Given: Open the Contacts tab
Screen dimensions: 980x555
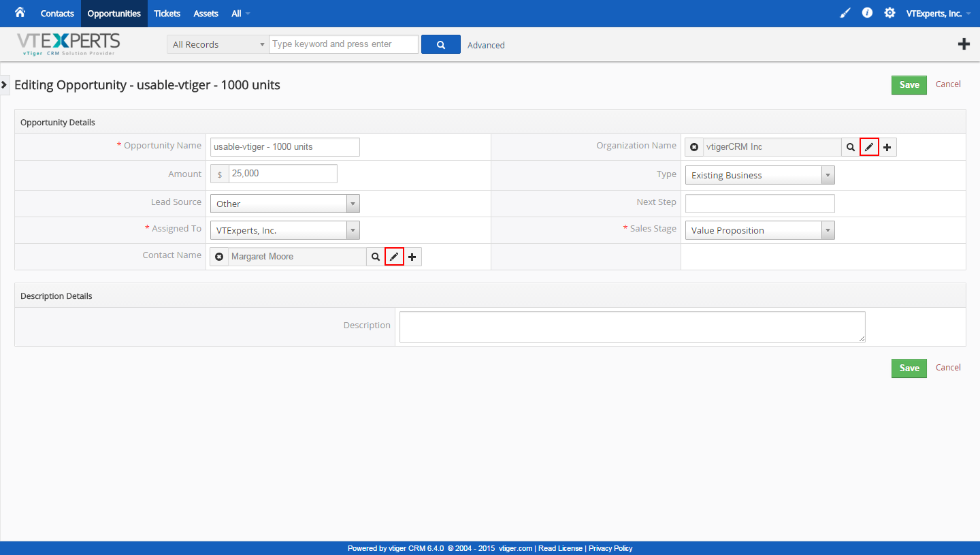Looking at the screenshot, I should click(x=57, y=14).
